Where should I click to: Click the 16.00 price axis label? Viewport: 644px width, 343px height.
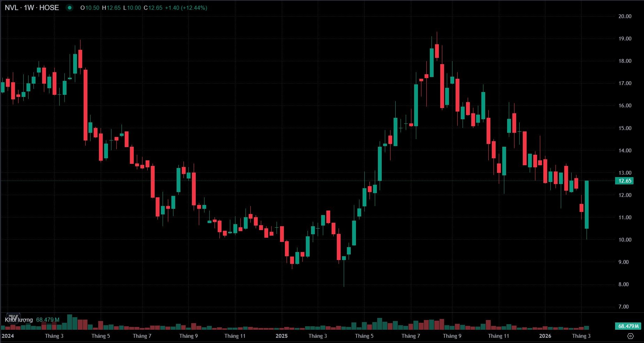625,106
